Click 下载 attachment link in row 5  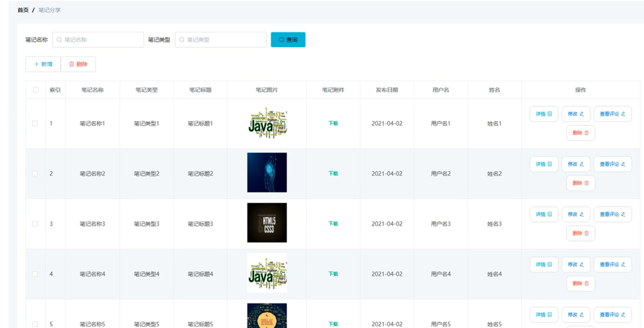pyautogui.click(x=333, y=324)
